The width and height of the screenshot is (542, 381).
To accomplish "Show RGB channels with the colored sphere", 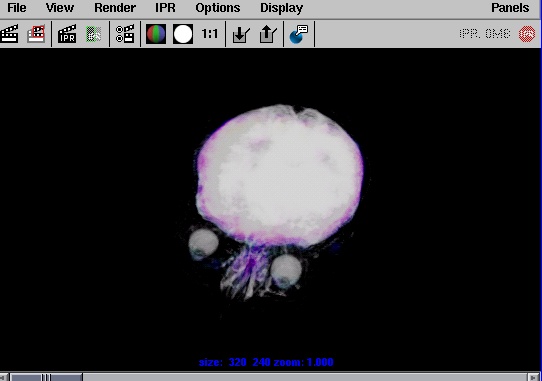I will point(156,34).
